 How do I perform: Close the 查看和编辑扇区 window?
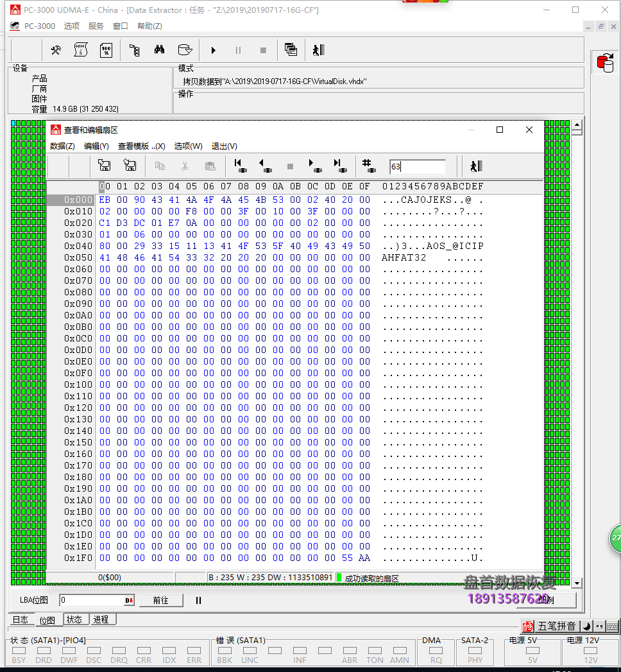coord(529,130)
